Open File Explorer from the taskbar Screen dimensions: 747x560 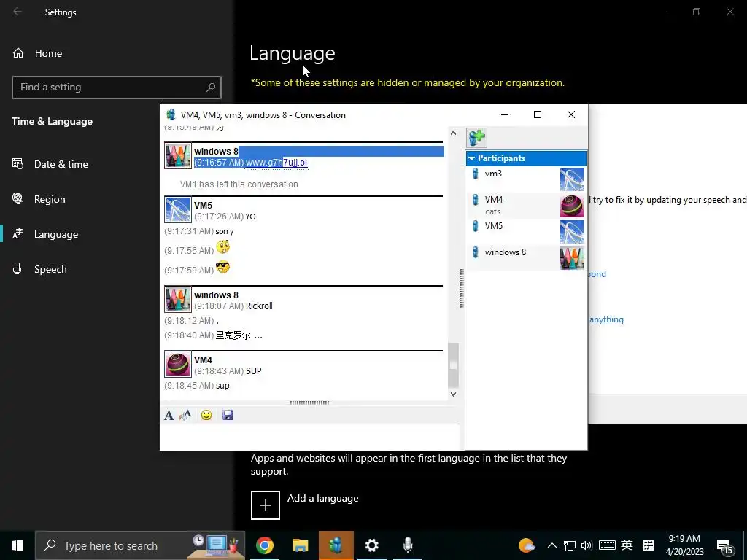pyautogui.click(x=300, y=545)
